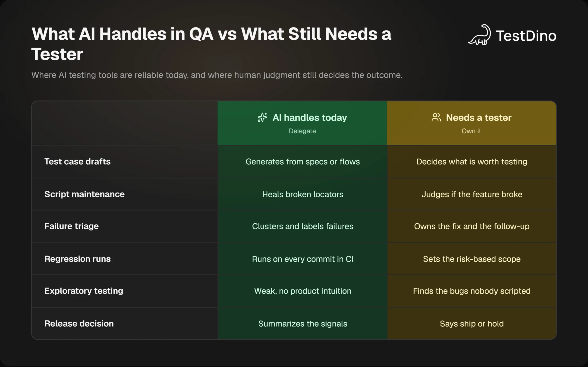
Task: Click 'Runs on every commit in CI' cell
Action: click(x=303, y=259)
